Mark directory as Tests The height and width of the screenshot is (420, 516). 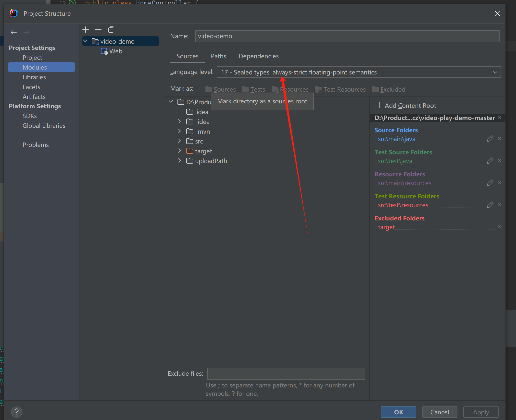[254, 89]
